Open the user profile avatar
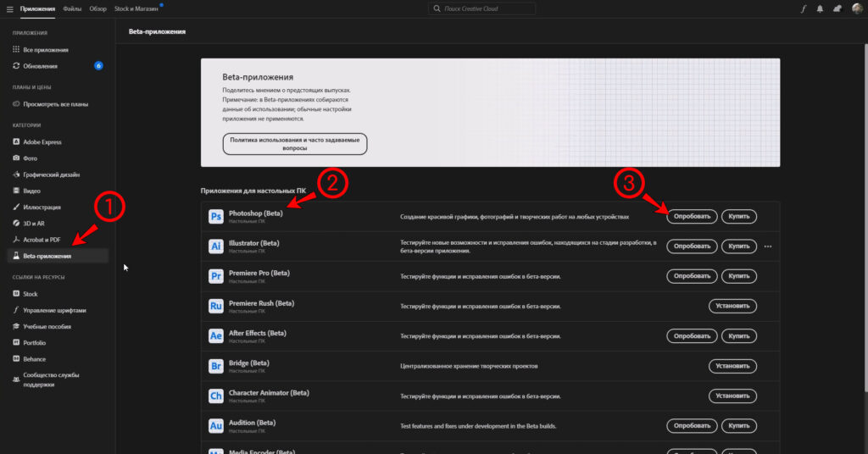This screenshot has width=868, height=454. click(x=857, y=8)
